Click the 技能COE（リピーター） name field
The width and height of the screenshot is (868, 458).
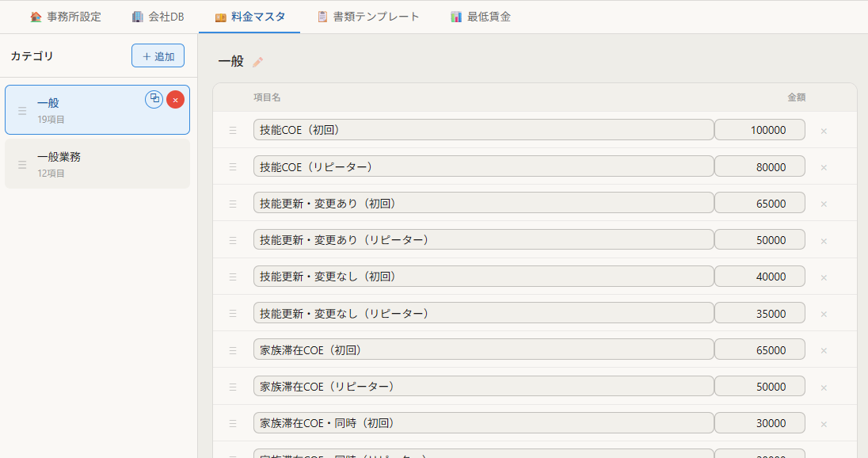tap(484, 166)
